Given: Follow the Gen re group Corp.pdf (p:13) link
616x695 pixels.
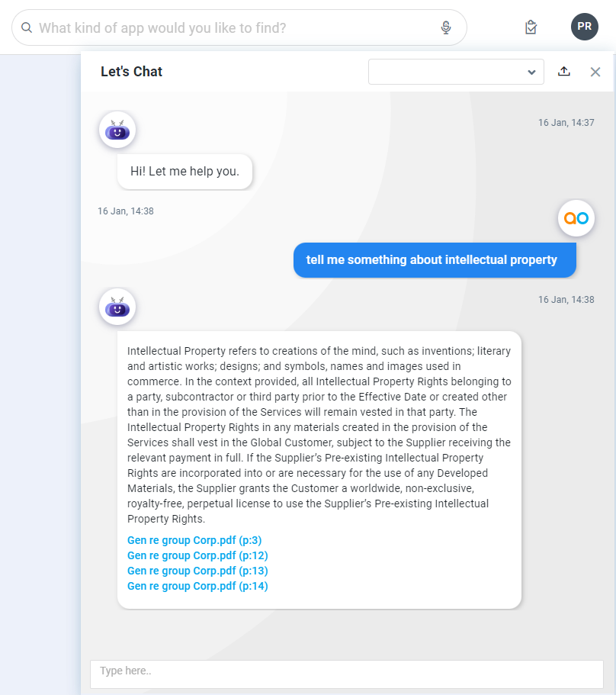Looking at the screenshot, I should 197,571.
